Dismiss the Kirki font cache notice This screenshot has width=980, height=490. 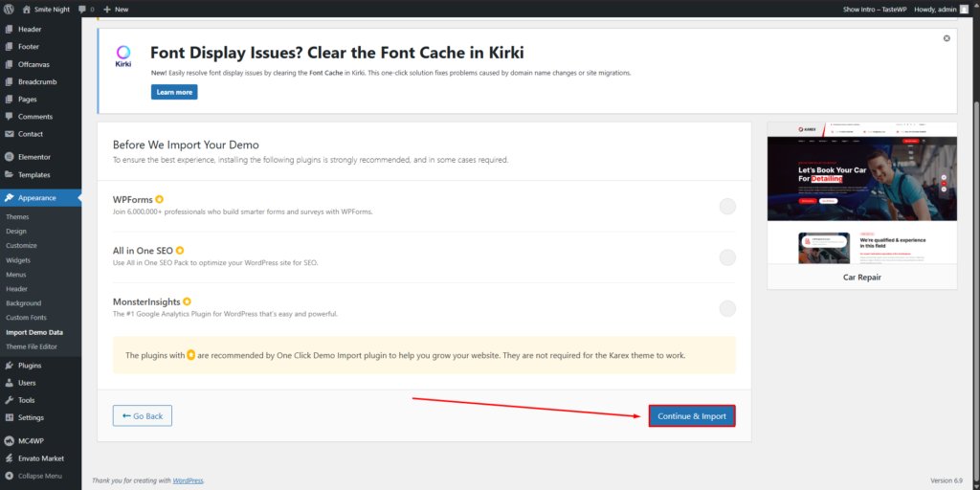pos(947,38)
